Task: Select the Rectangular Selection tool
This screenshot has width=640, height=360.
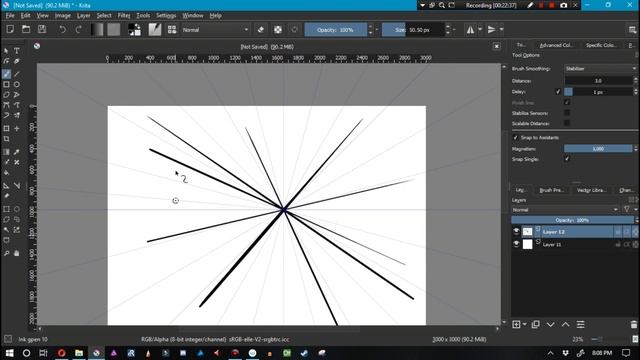Action: click(7, 209)
